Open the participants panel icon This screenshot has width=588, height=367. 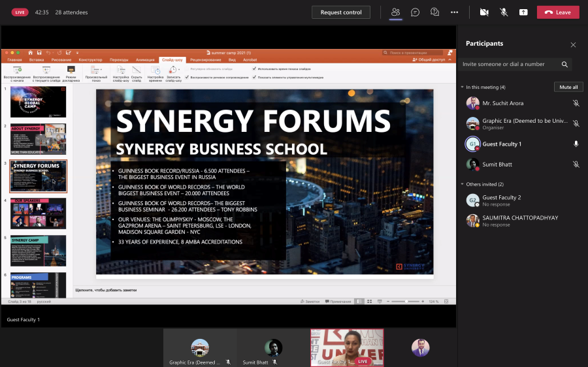pos(395,12)
